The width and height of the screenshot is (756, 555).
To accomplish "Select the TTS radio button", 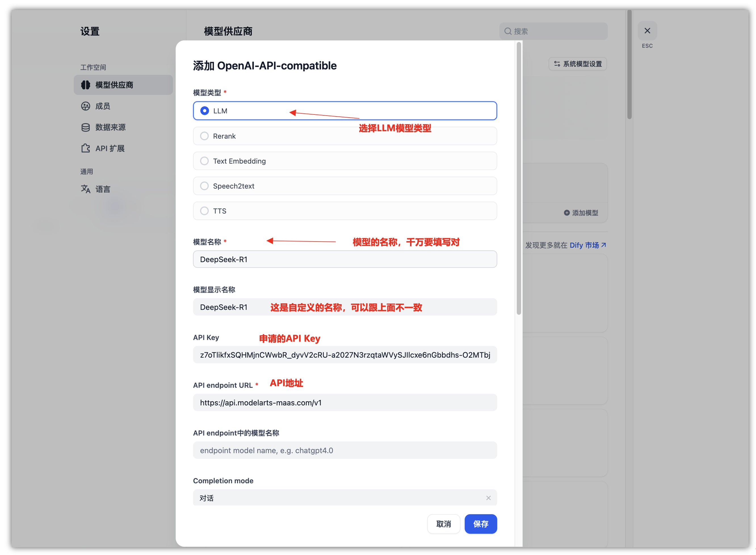I will pos(204,211).
